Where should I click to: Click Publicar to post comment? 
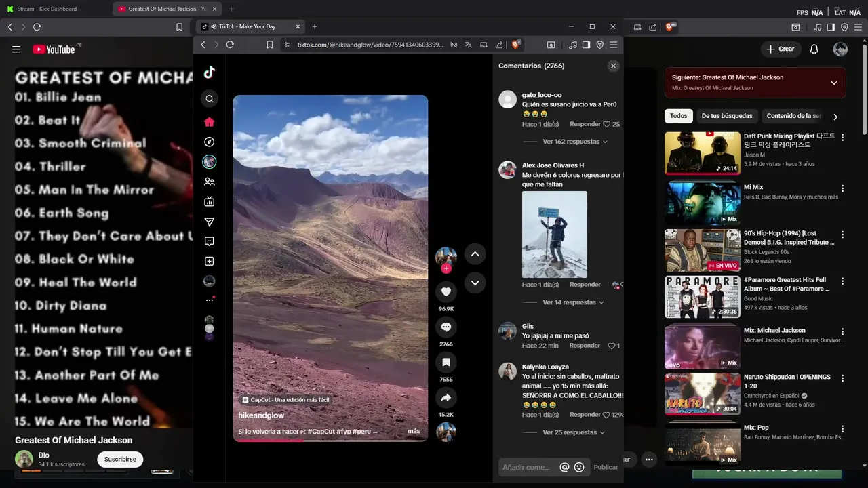coord(606,467)
